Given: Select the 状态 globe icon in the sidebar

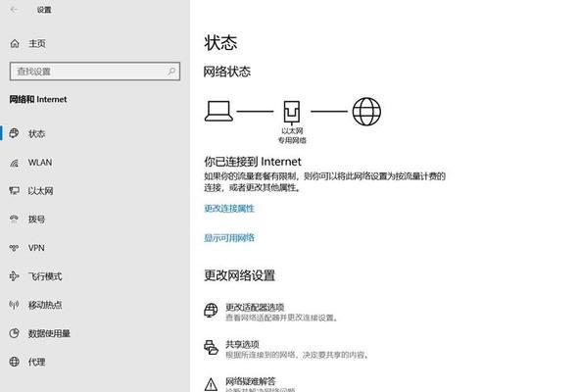Looking at the screenshot, I should pyautogui.click(x=14, y=133).
